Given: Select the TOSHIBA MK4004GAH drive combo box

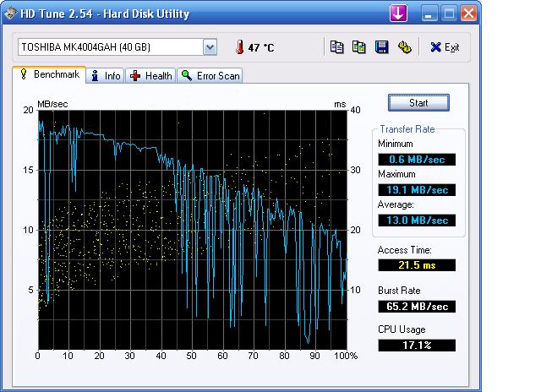Looking at the screenshot, I should 117,47.
